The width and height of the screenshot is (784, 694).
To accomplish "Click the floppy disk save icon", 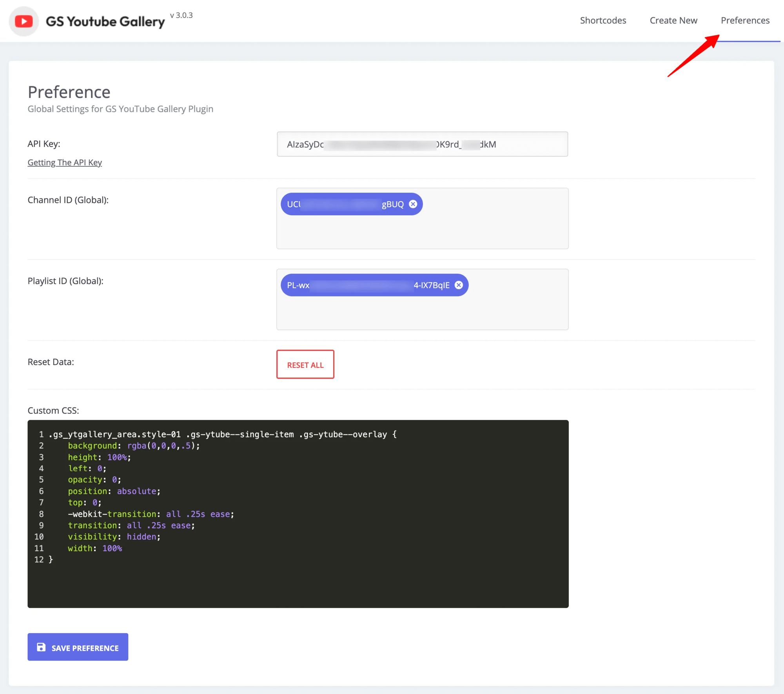I will pyautogui.click(x=41, y=647).
